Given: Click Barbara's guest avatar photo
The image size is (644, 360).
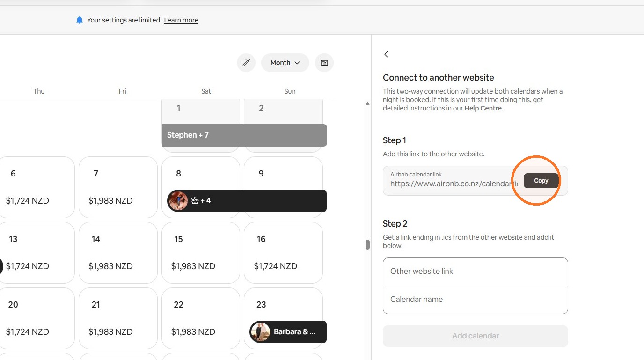Looking at the screenshot, I should (261, 332).
